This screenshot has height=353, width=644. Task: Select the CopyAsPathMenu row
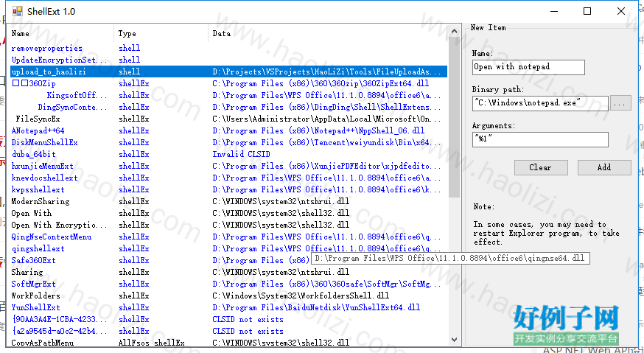[227, 343]
